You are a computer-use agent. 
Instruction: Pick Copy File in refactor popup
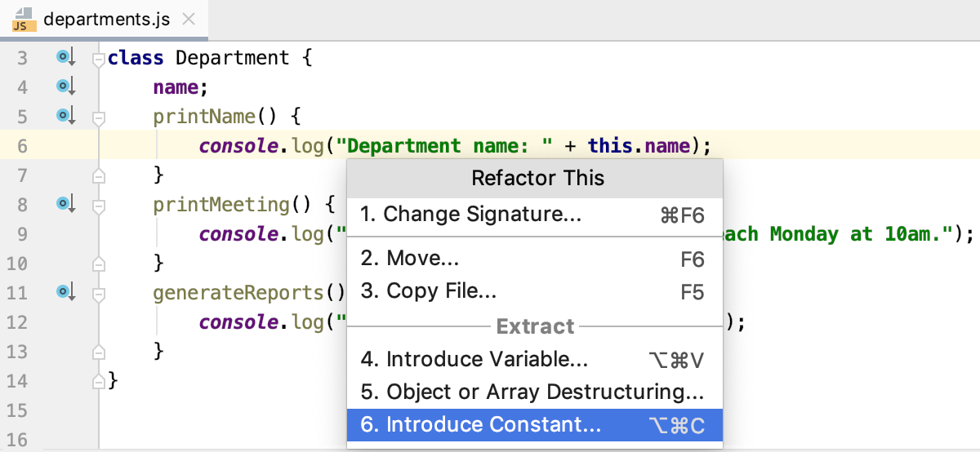click(x=429, y=291)
